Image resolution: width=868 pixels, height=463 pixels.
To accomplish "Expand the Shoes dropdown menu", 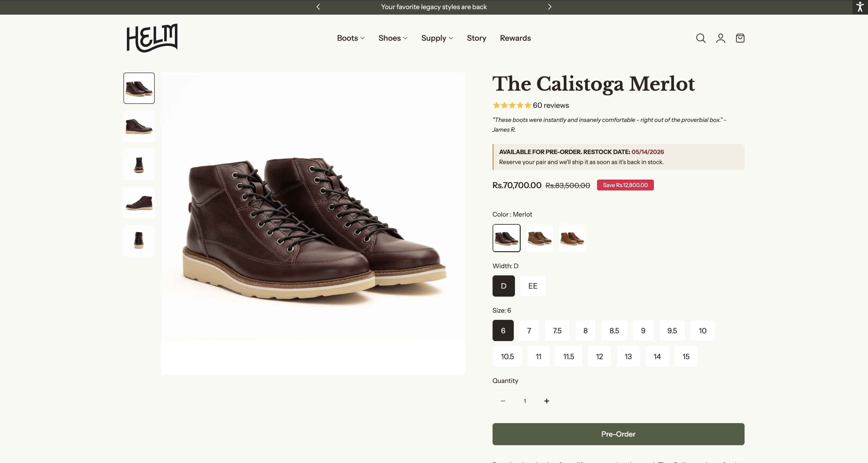I will click(x=393, y=38).
